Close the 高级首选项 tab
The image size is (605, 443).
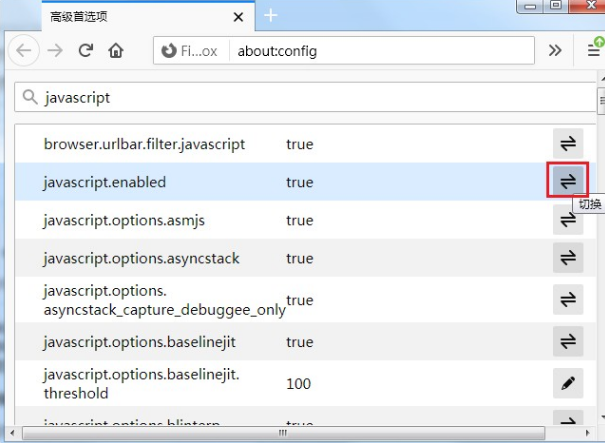[x=238, y=16]
